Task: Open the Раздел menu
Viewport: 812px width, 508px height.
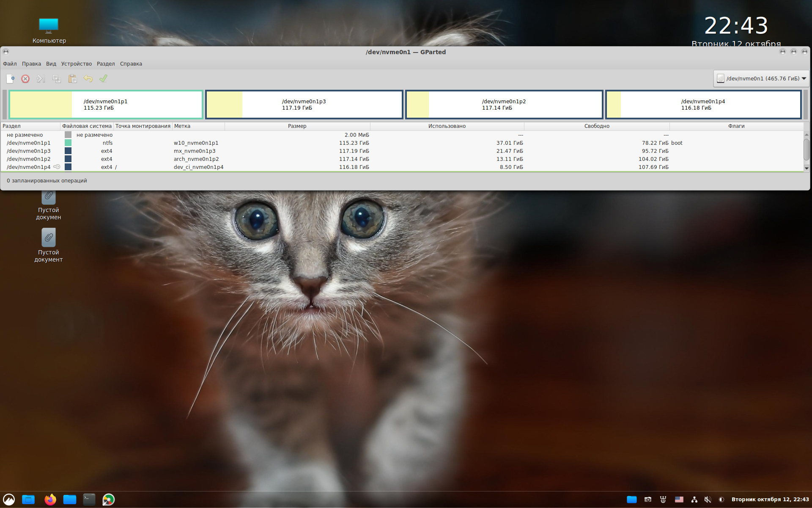Action: [106, 64]
